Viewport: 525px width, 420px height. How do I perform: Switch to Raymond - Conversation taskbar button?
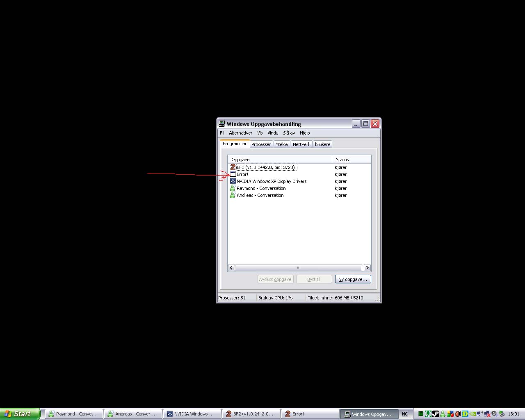click(x=74, y=414)
